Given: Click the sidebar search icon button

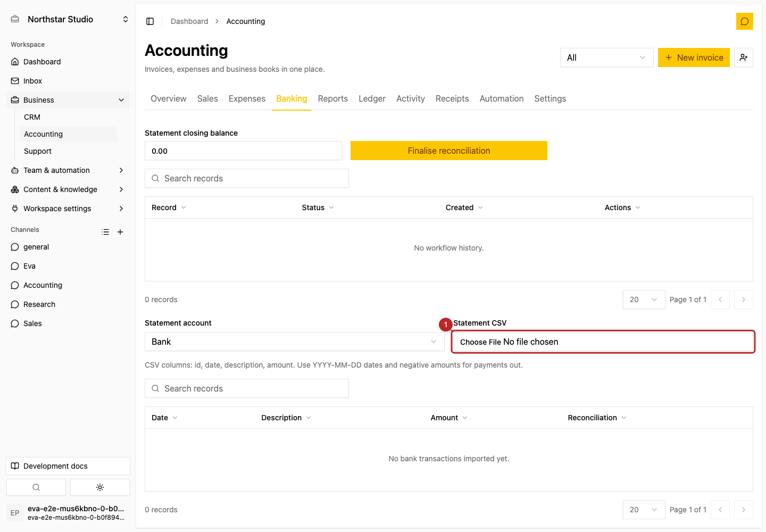Looking at the screenshot, I should (x=36, y=487).
